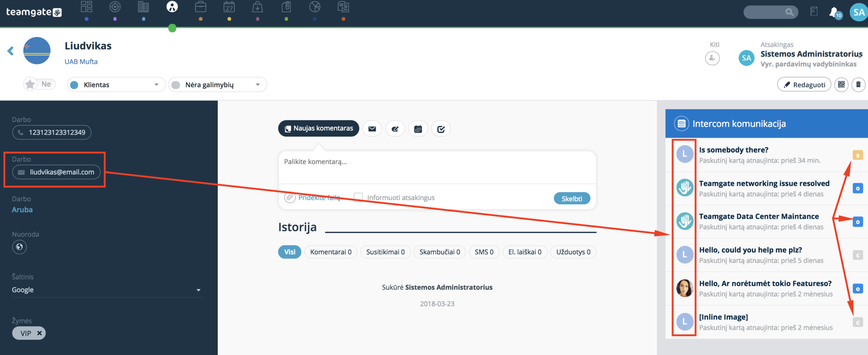Click the trash delete icon
868x355 pixels.
tap(858, 84)
